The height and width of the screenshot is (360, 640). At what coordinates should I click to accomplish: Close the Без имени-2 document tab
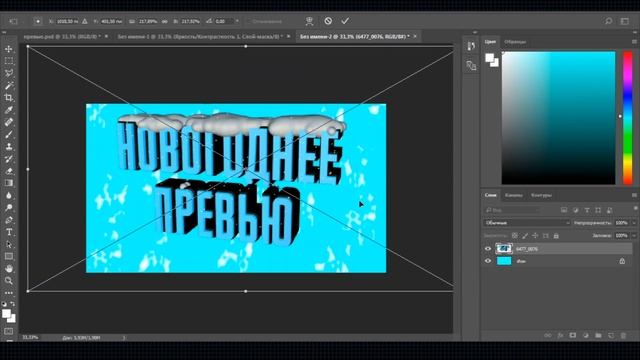coord(415,36)
